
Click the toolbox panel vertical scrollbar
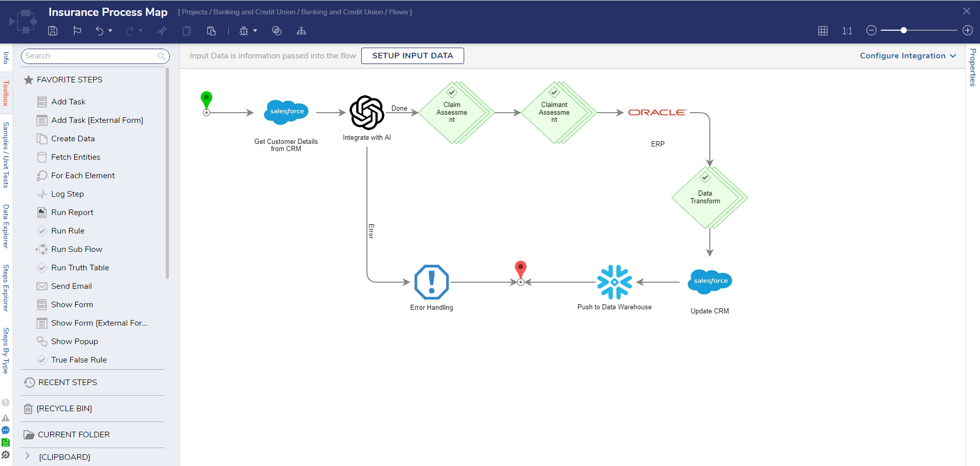tap(167, 174)
